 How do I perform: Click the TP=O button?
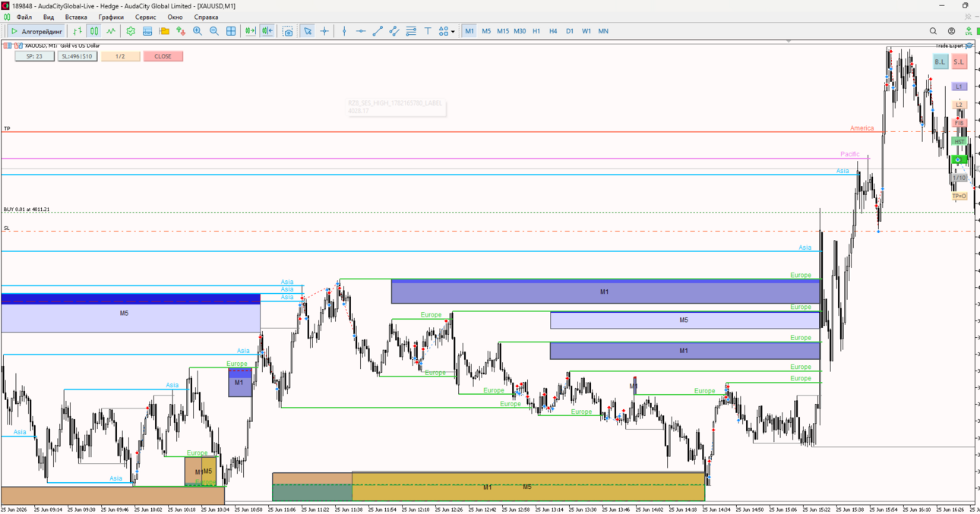[959, 196]
